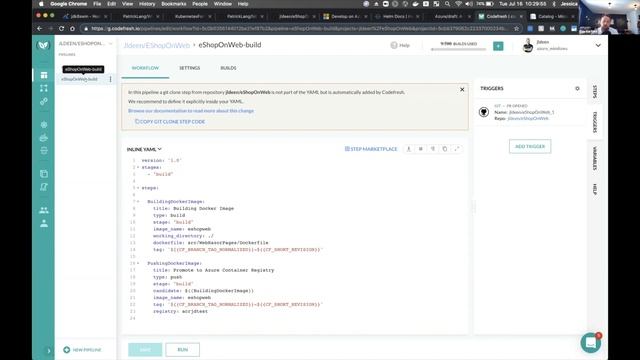Open the Help vertical tab

[x=595, y=189]
